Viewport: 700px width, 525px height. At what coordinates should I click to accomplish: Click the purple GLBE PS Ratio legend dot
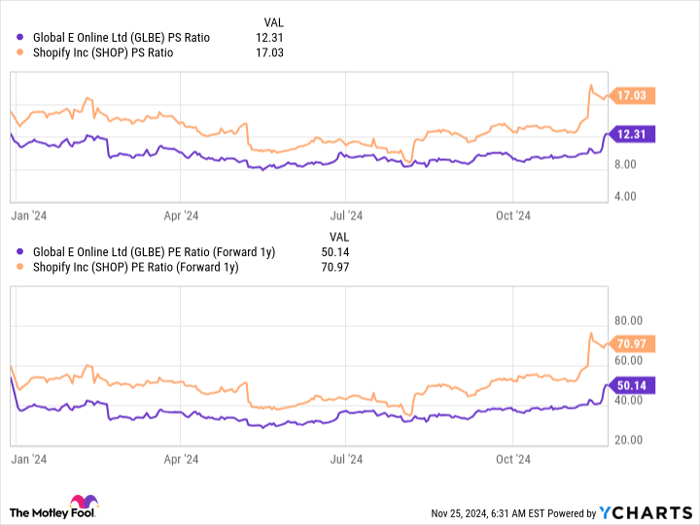[21, 37]
